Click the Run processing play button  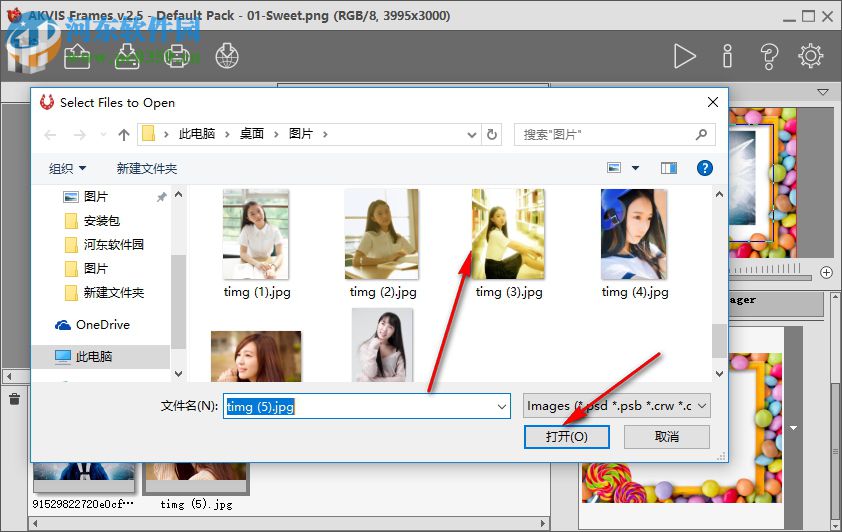685,56
